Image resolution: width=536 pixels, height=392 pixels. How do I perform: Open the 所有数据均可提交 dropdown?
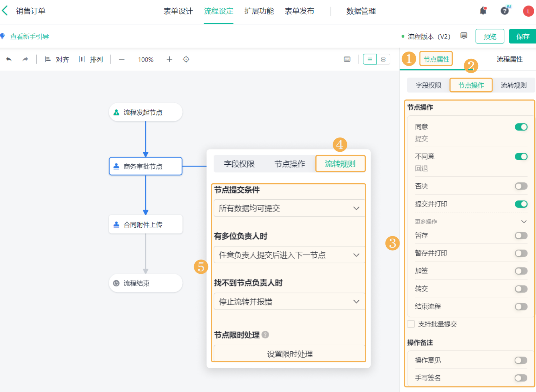point(289,208)
